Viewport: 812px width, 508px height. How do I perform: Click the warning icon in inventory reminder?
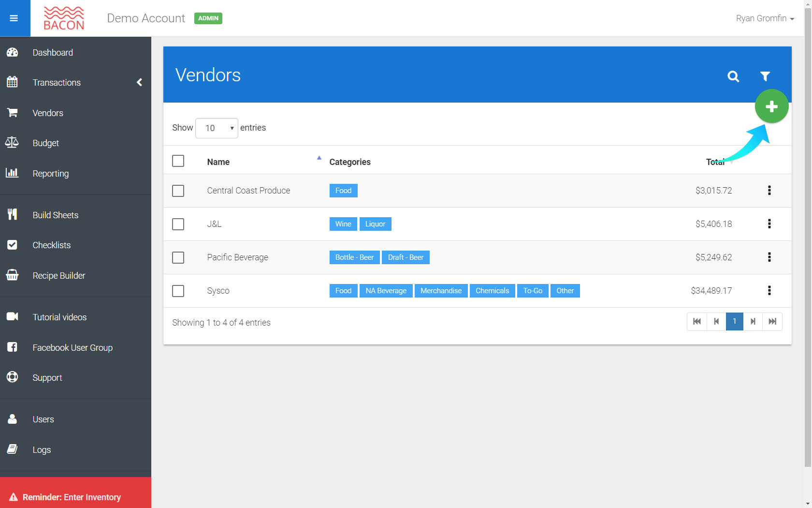click(14, 497)
